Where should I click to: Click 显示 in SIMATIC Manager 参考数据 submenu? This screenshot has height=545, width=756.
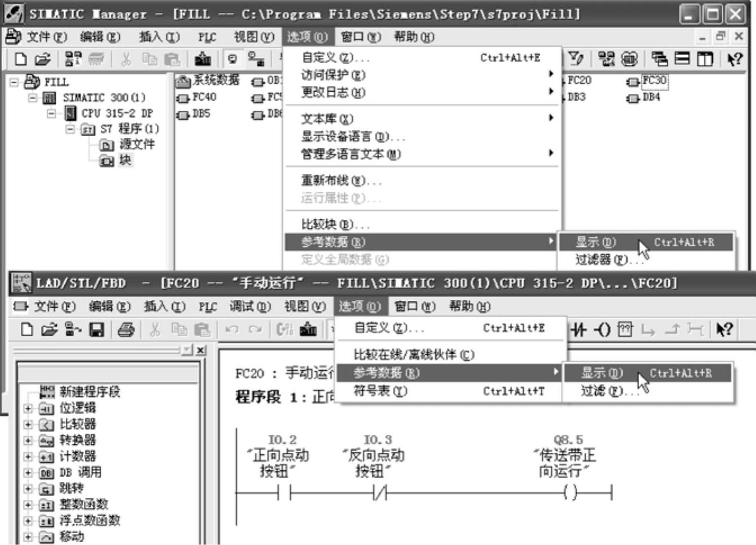[x=646, y=242]
